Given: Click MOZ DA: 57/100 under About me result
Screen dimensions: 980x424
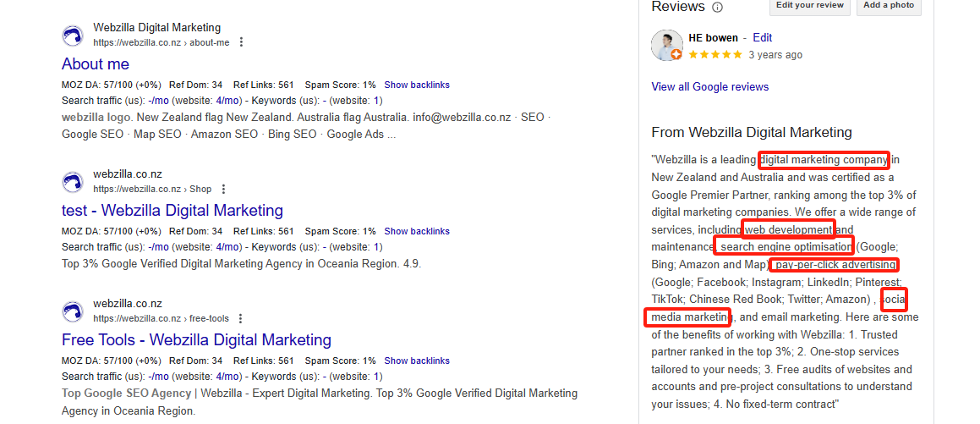Looking at the screenshot, I should point(112,85).
